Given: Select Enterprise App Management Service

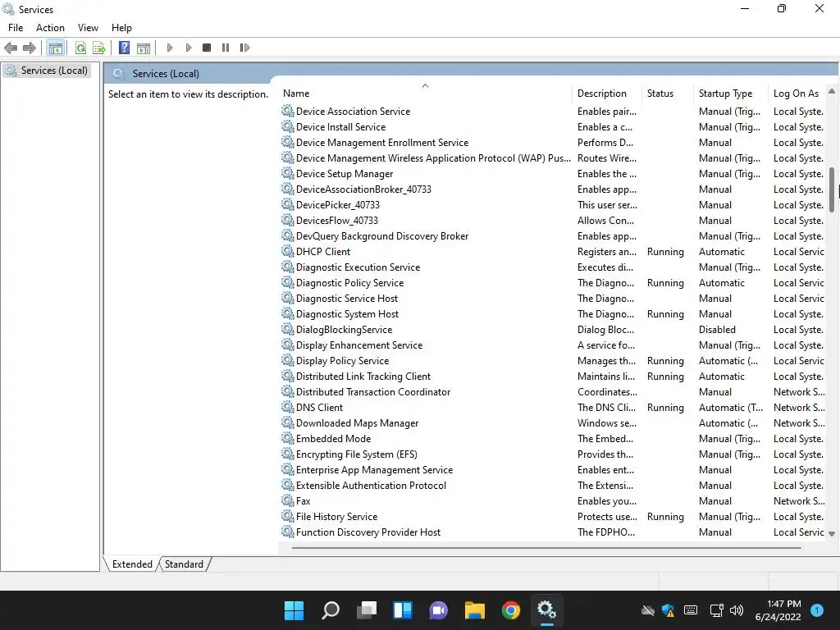Looking at the screenshot, I should point(553,470).
